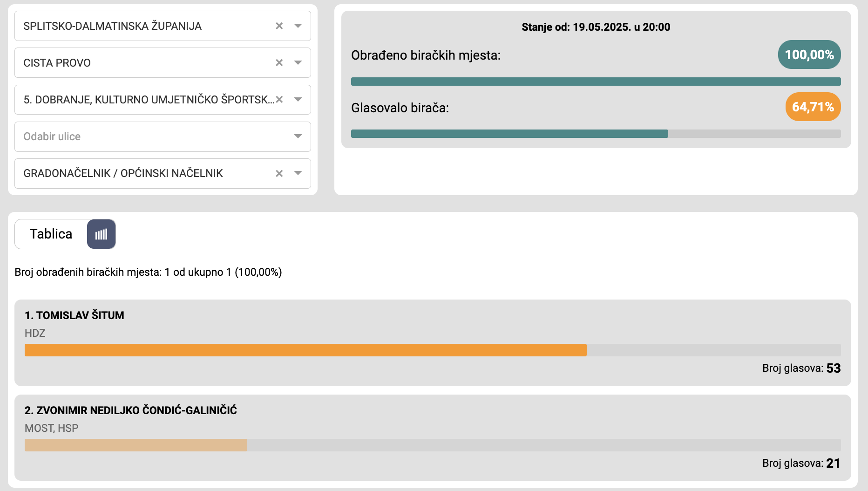Click the Obrađeno biračkih mjesta progress bar

tap(596, 82)
